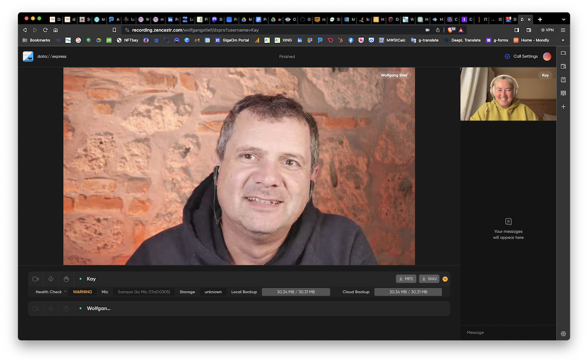Viewport: 588px width, 364px height.
Task: Open the DeepL Translate bookmark
Action: (462, 40)
